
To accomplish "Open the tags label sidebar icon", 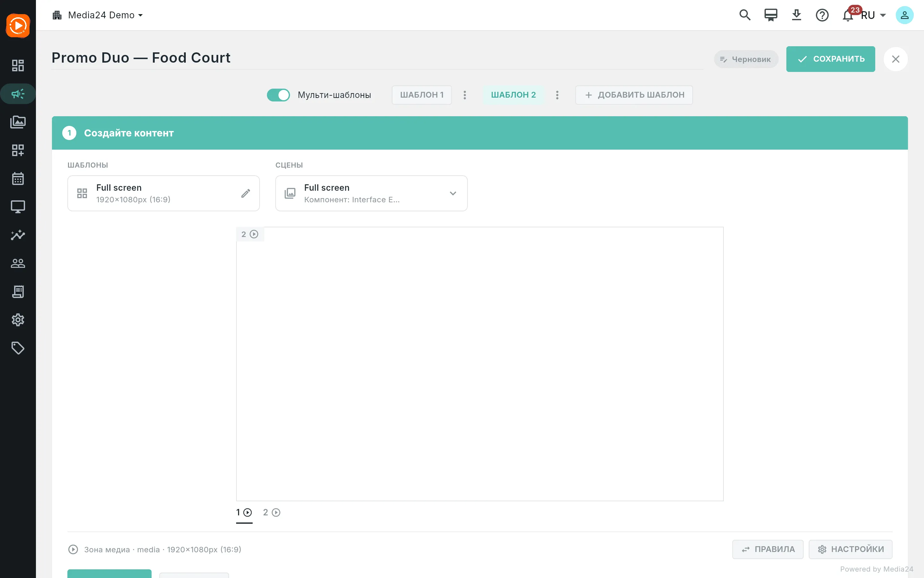I will 18,348.
